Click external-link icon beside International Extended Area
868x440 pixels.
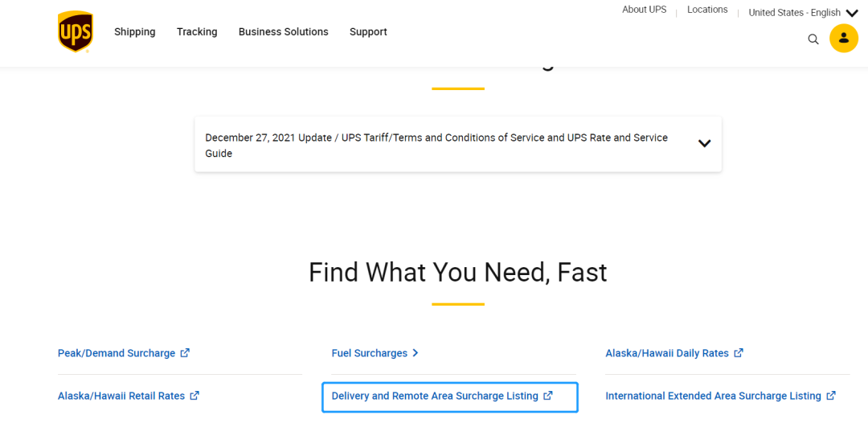(x=831, y=396)
